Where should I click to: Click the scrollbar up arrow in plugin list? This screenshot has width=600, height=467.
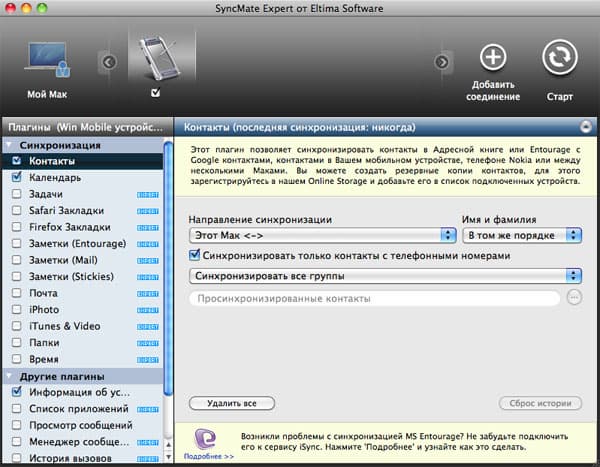[x=168, y=444]
